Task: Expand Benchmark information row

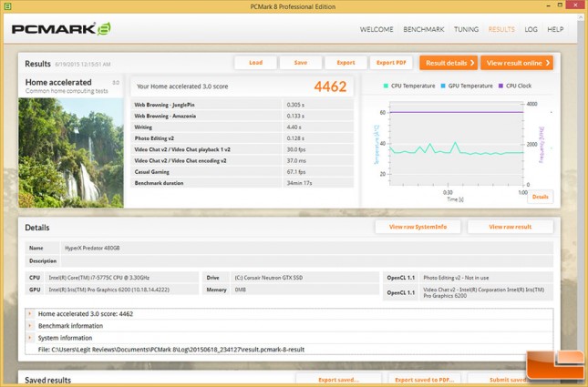Action: 30,326
